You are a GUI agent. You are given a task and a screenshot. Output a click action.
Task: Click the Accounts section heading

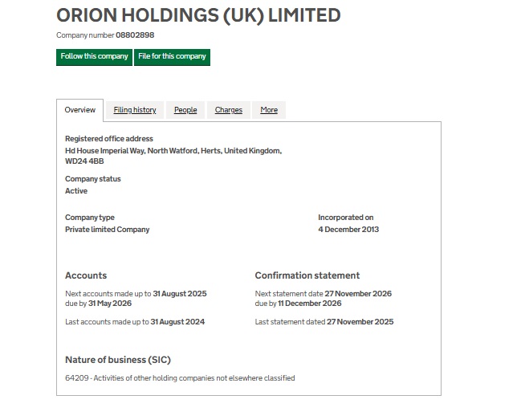(86, 275)
